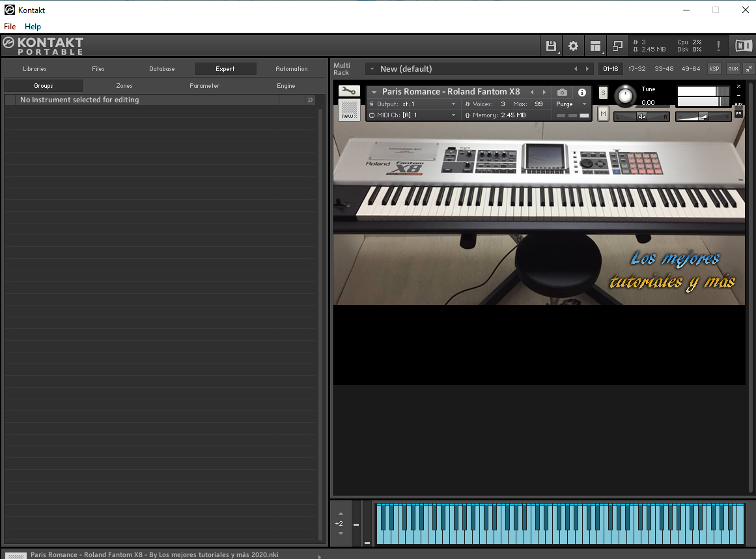Open instrument name dropdown arrow

(374, 92)
